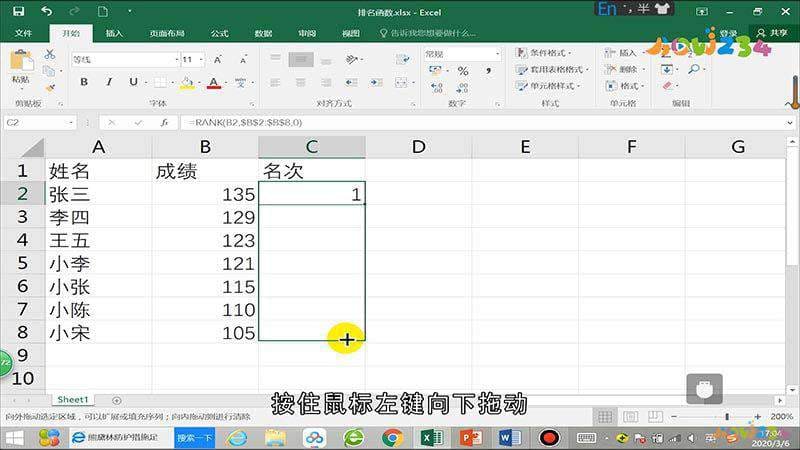Viewport: 800px width, 450px height.
Task: Switch to Normal view in status bar
Action: [605, 417]
